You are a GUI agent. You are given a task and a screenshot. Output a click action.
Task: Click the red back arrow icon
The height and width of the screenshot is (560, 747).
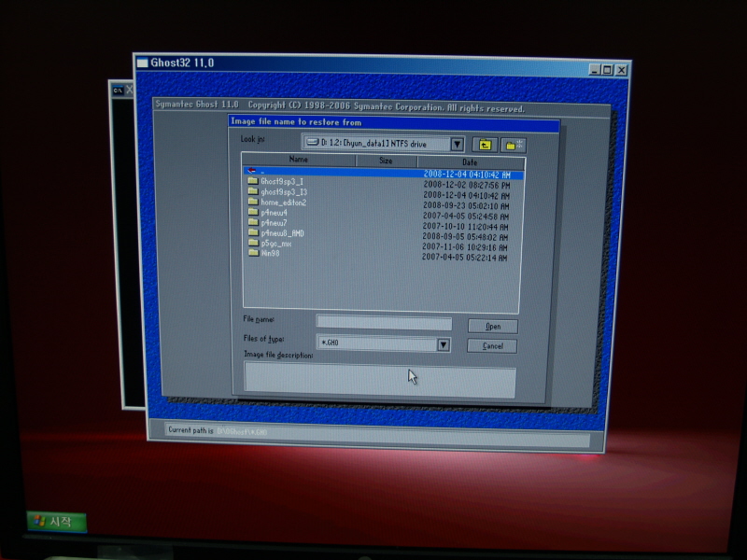point(252,171)
